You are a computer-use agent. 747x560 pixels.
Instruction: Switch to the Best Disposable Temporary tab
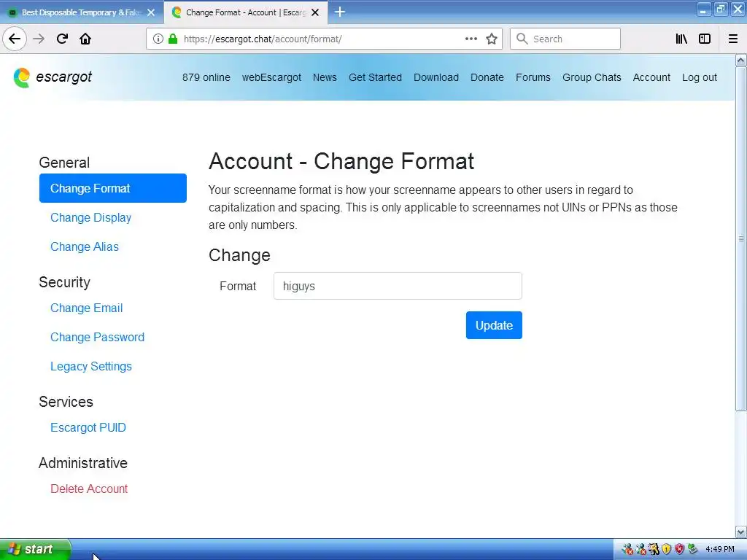point(81,12)
